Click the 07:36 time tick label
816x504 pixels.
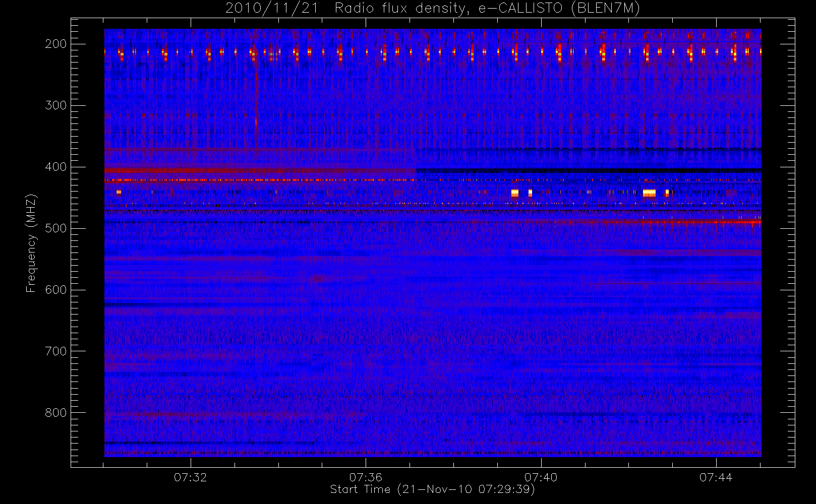click(x=366, y=477)
